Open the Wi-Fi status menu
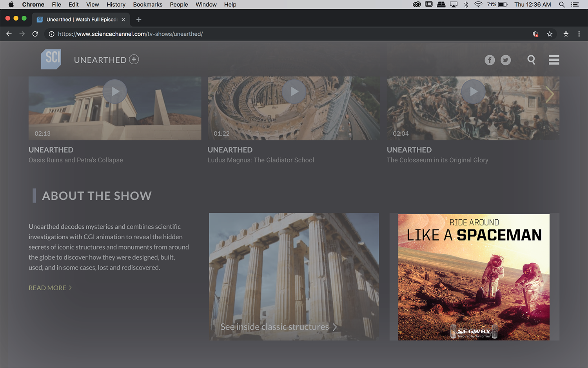 click(x=478, y=4)
